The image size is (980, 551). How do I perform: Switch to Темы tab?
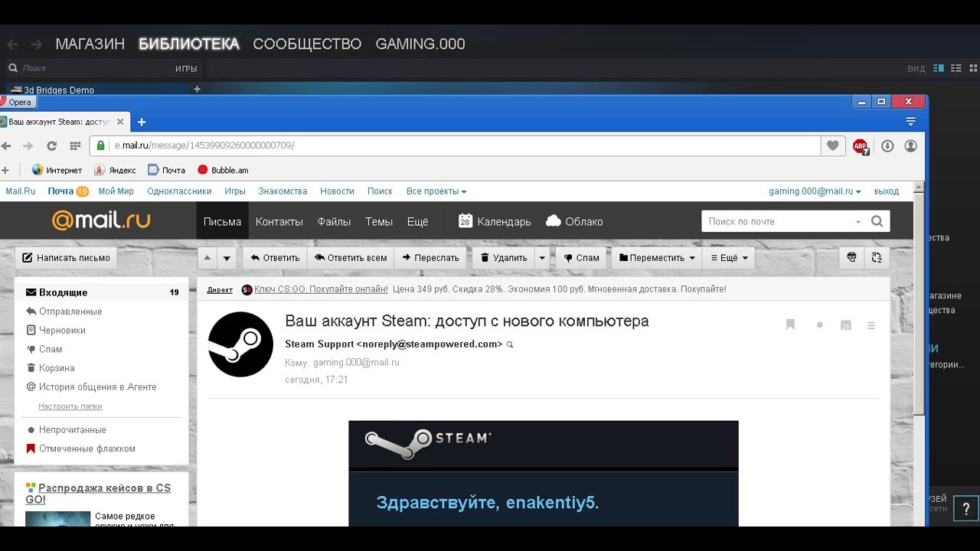point(379,221)
